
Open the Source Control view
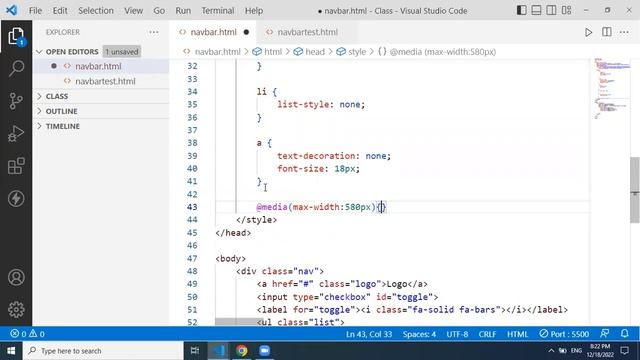[x=16, y=101]
